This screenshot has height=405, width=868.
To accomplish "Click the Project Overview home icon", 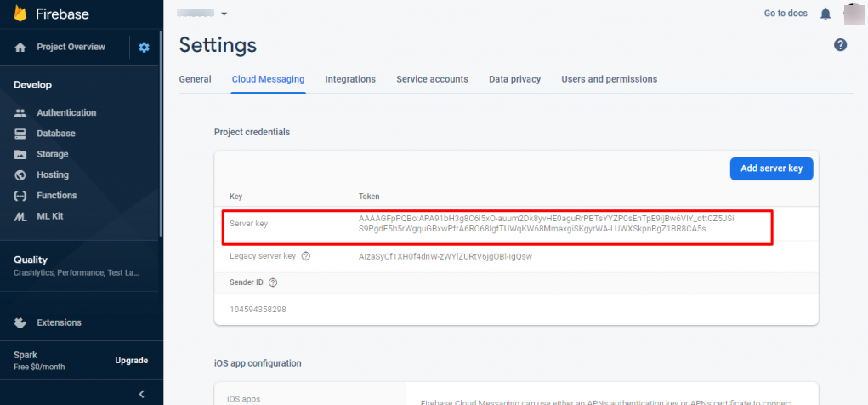I will (x=20, y=48).
